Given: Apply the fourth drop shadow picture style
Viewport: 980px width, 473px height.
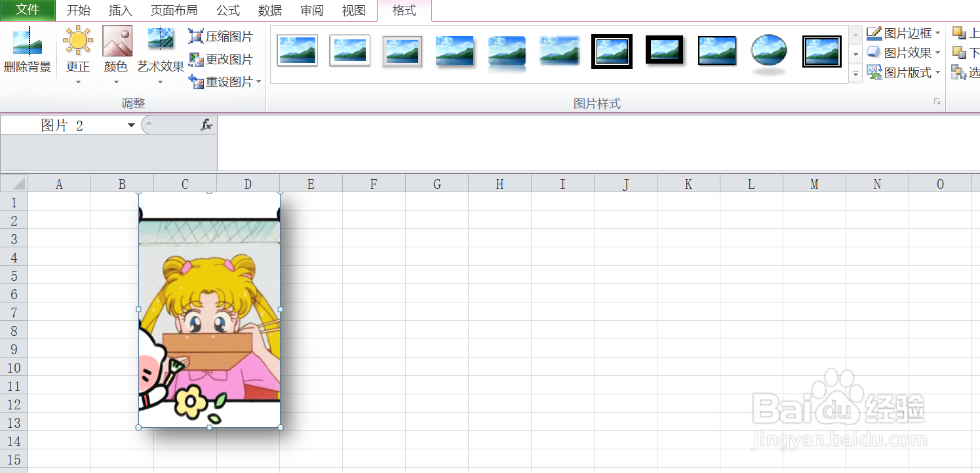Looking at the screenshot, I should (x=455, y=51).
